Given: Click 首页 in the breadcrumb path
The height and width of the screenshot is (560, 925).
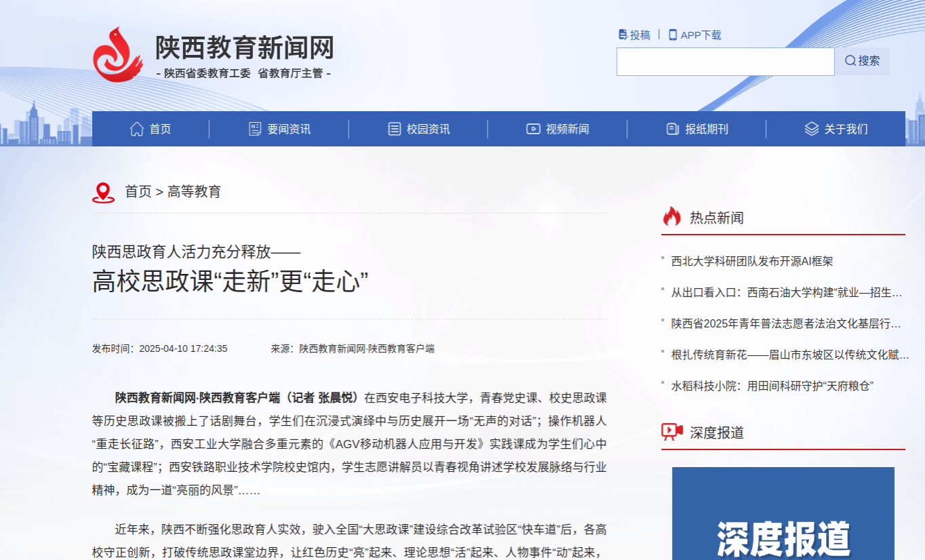Looking at the screenshot, I should click(x=138, y=192).
